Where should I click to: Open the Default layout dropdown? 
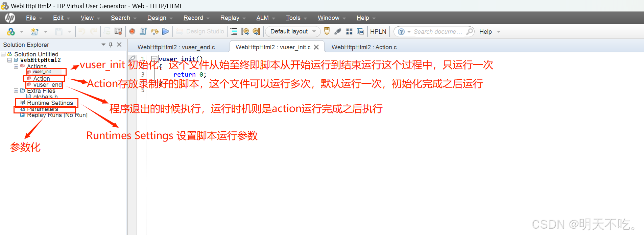coord(293,31)
